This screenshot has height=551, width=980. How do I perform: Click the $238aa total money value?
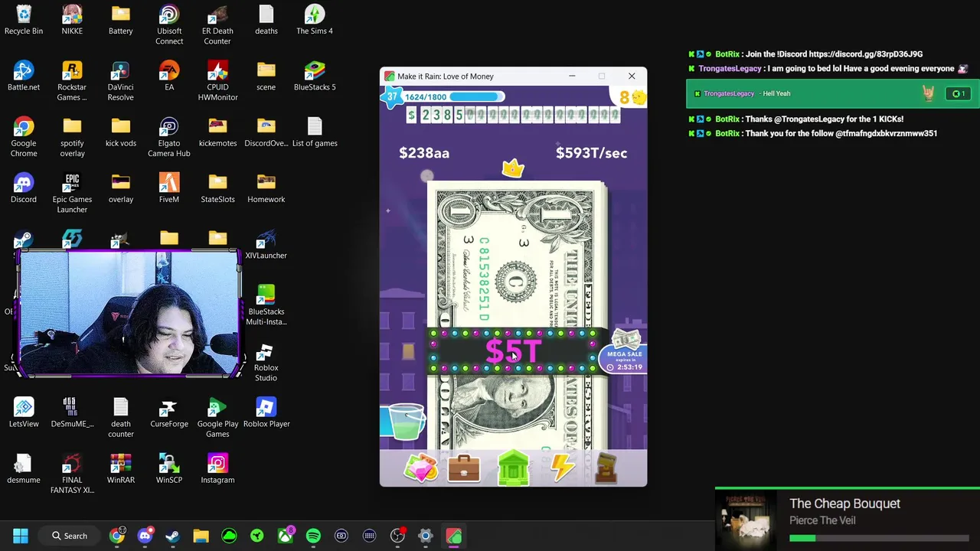(424, 153)
